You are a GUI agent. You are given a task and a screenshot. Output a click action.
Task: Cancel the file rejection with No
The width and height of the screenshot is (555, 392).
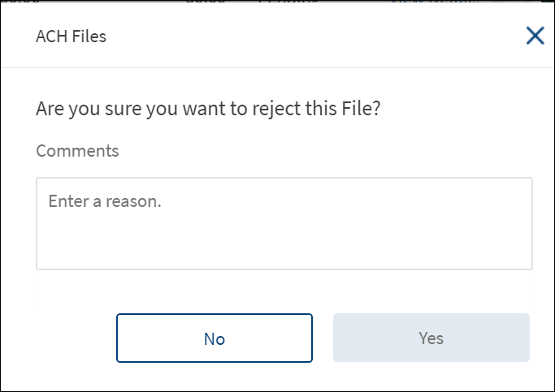(x=215, y=338)
